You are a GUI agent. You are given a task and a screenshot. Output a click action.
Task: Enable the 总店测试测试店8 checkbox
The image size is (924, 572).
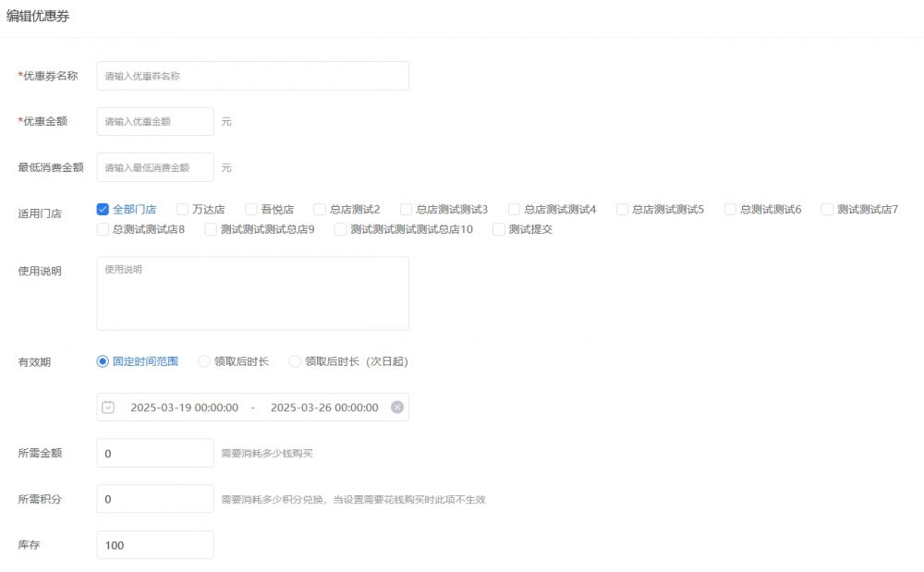(103, 229)
